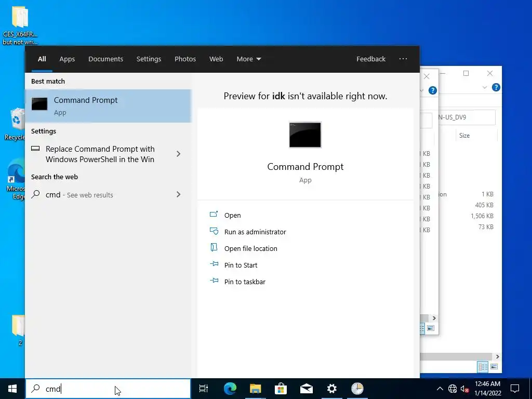Expand the Replace Command Prompt setting chevron
532x399 pixels.
[179, 154]
